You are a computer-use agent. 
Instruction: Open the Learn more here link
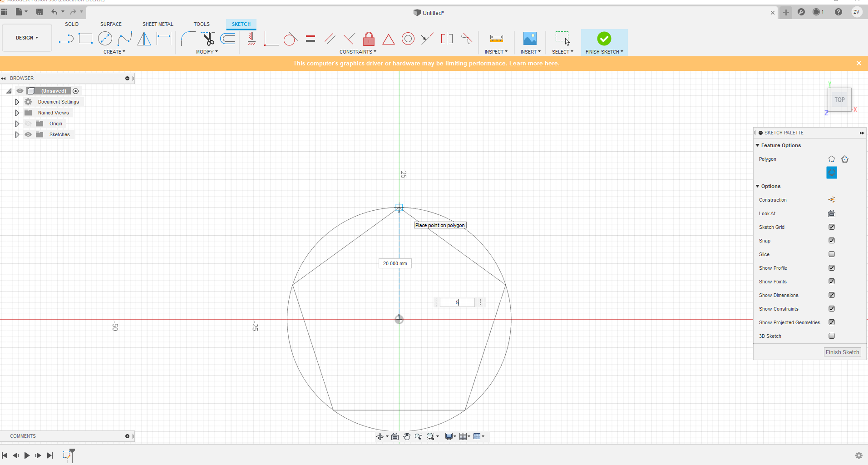pyautogui.click(x=534, y=63)
